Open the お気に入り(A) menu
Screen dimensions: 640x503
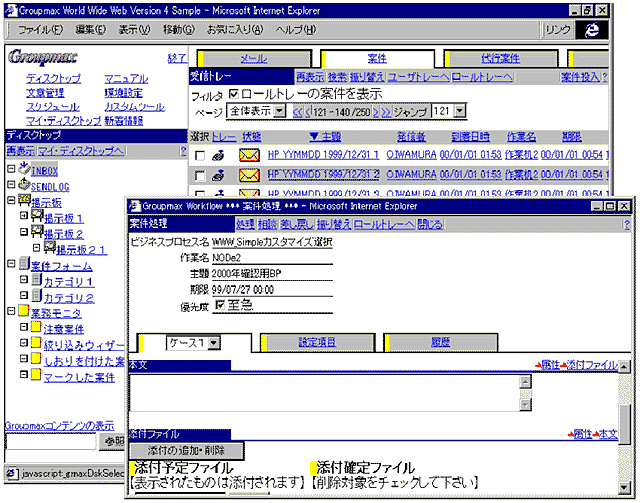pos(235,29)
